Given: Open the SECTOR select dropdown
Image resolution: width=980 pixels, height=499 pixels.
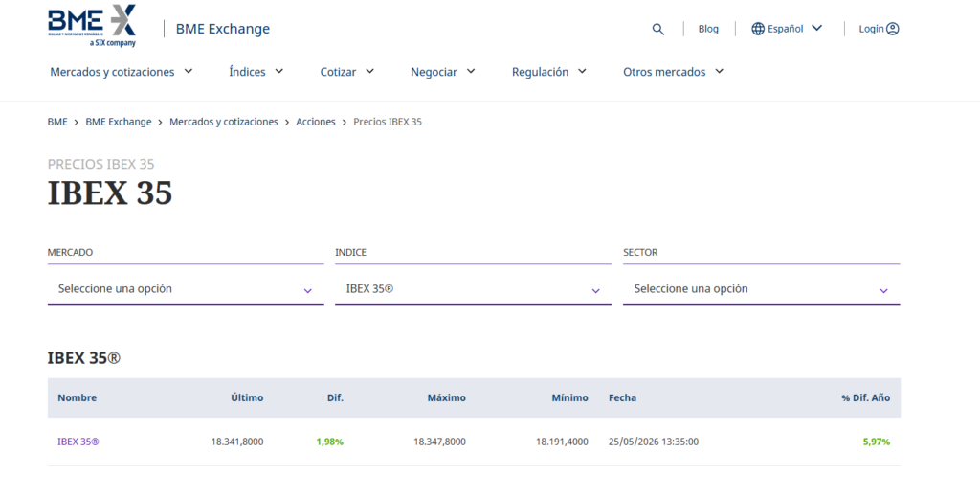Looking at the screenshot, I should [x=761, y=289].
